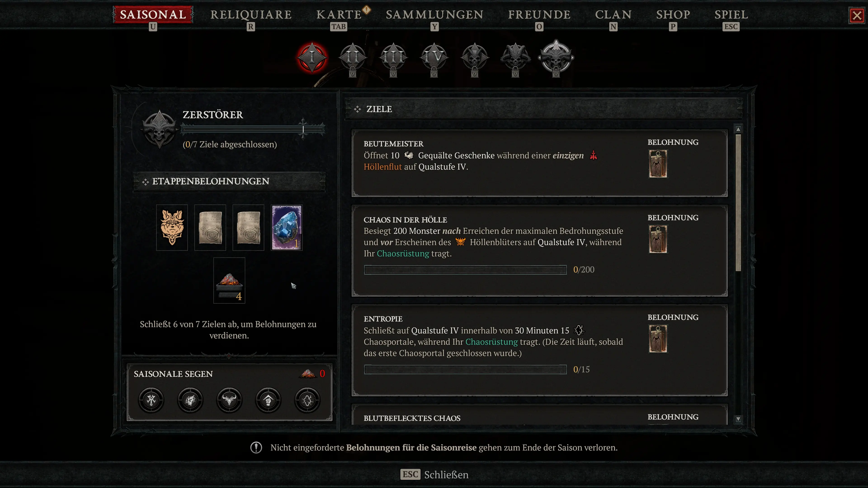This screenshot has width=868, height=488.
Task: Click the ESC Schließen button
Action: point(434,474)
